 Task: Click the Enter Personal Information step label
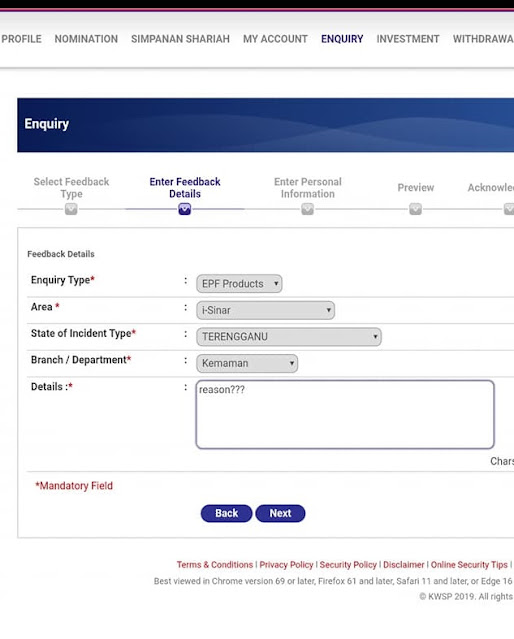tap(308, 187)
